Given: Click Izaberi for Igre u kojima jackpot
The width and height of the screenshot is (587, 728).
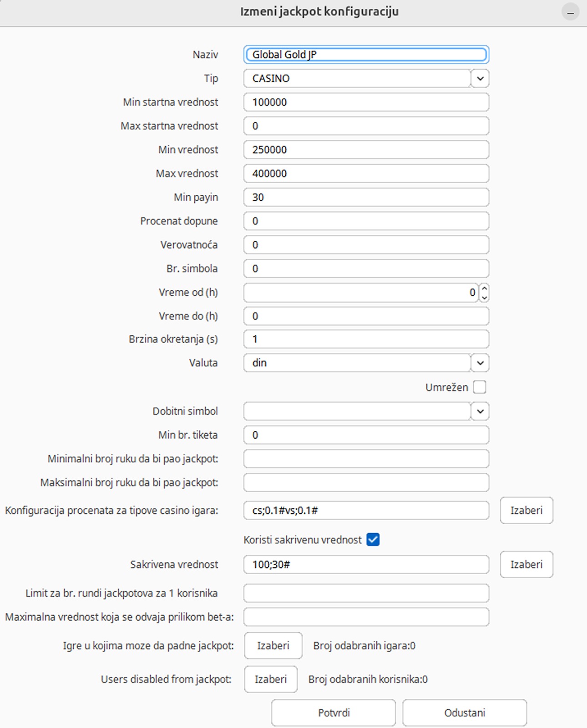Looking at the screenshot, I should pos(273,646).
